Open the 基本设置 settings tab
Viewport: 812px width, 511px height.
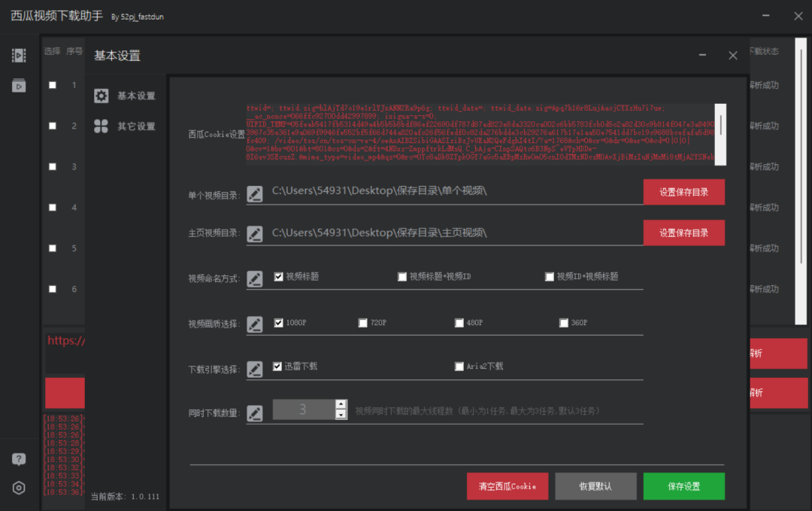tap(126, 96)
